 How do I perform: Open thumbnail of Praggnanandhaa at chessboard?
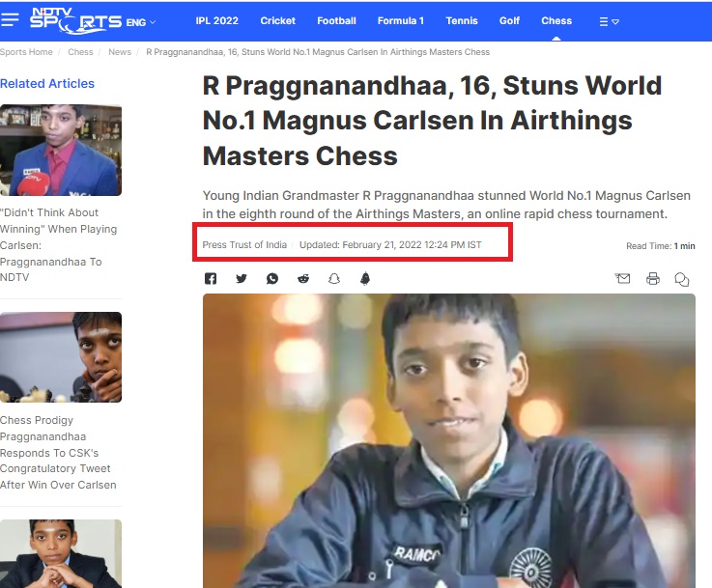click(61, 357)
